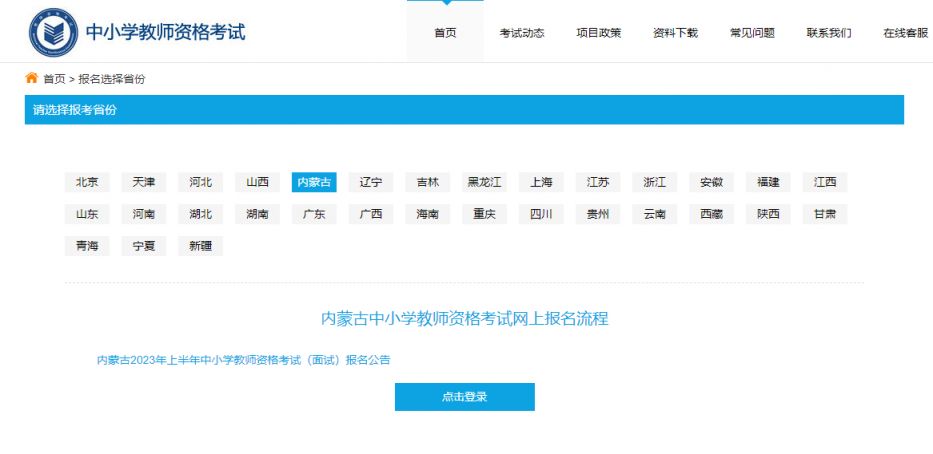Select province 宁夏

[144, 246]
